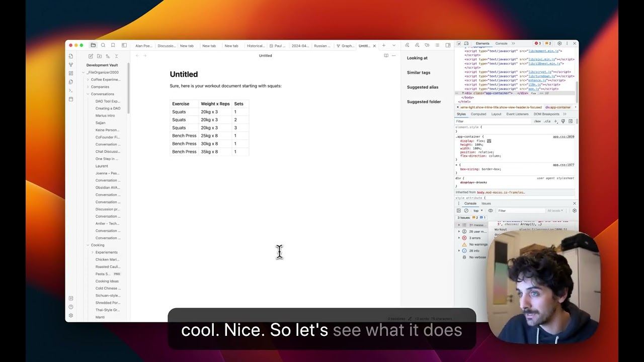Toggle the :hov element state button
The height and width of the screenshot is (362, 644).
(x=537, y=121)
